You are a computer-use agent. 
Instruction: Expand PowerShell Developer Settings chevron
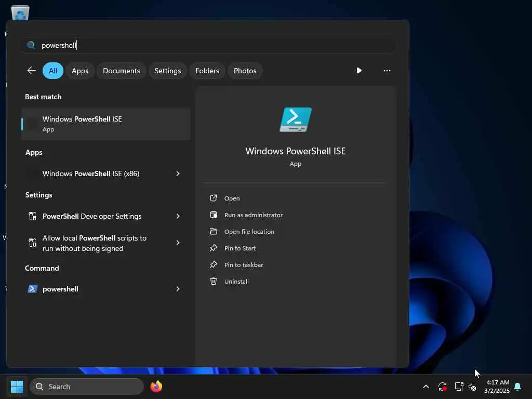178,216
